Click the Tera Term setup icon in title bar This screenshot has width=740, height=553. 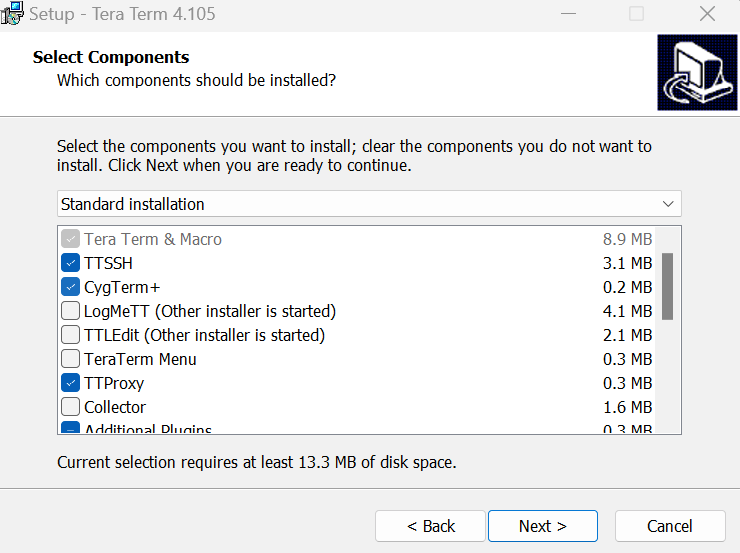pyautogui.click(x=12, y=13)
